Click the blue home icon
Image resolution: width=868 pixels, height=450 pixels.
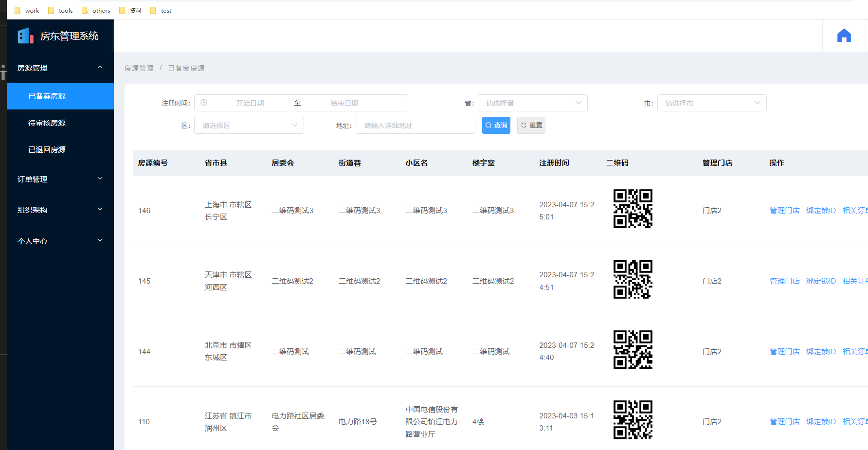tap(844, 36)
